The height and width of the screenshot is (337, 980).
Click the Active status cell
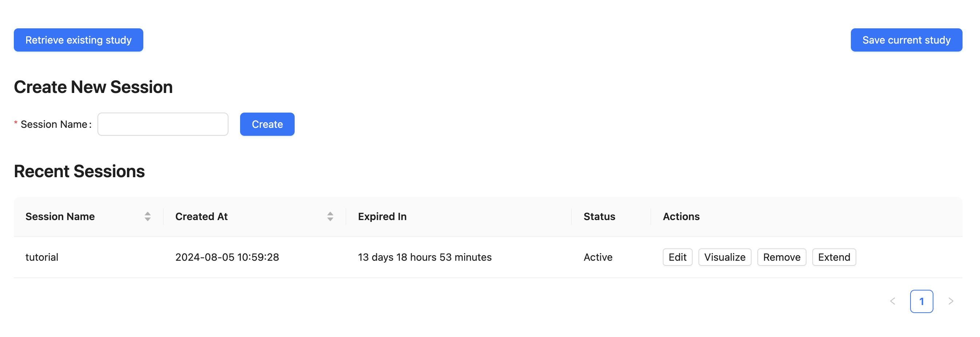click(598, 257)
